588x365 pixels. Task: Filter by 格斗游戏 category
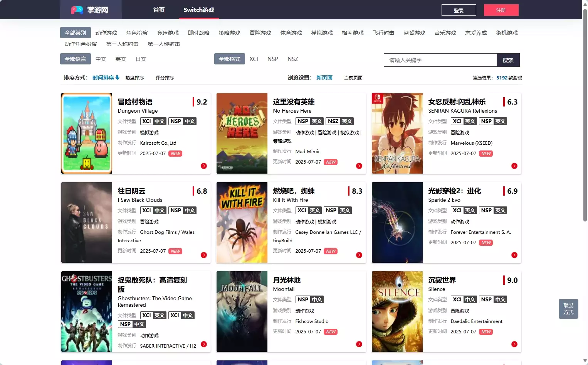(353, 33)
